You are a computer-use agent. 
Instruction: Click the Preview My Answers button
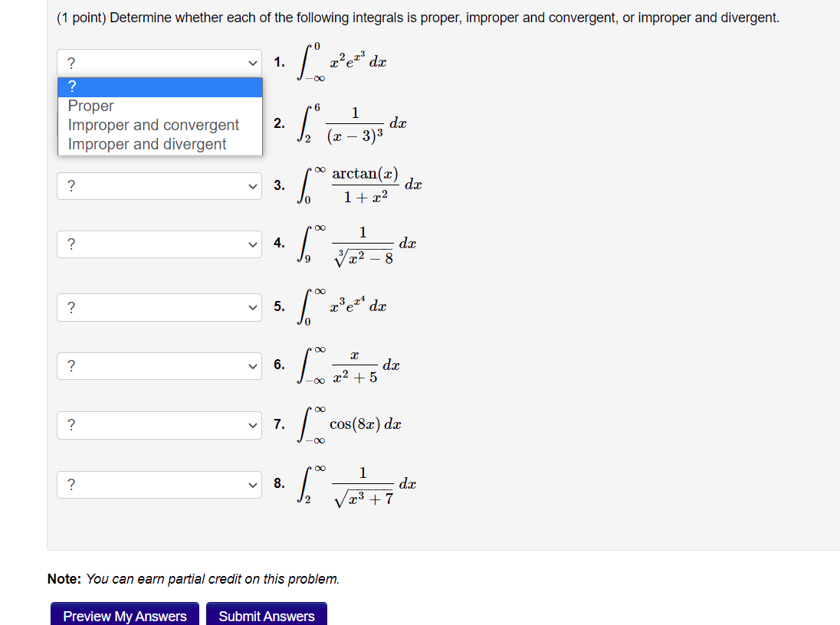[x=124, y=616]
